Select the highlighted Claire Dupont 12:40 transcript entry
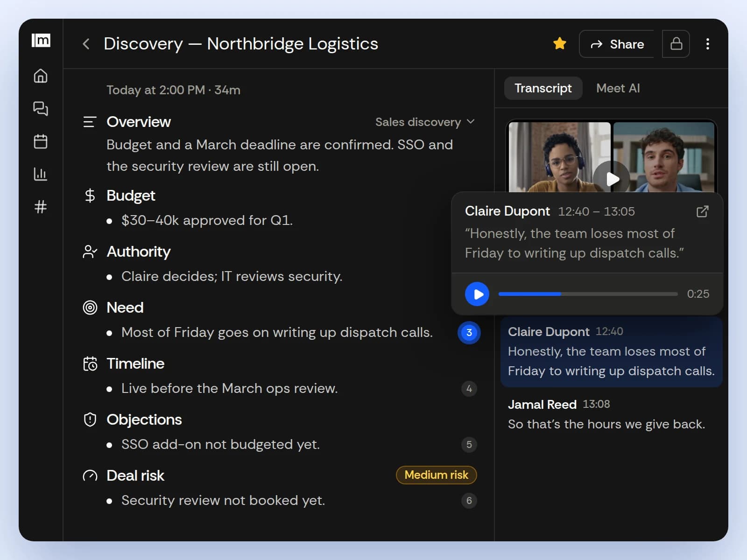The height and width of the screenshot is (560, 747). click(611, 352)
